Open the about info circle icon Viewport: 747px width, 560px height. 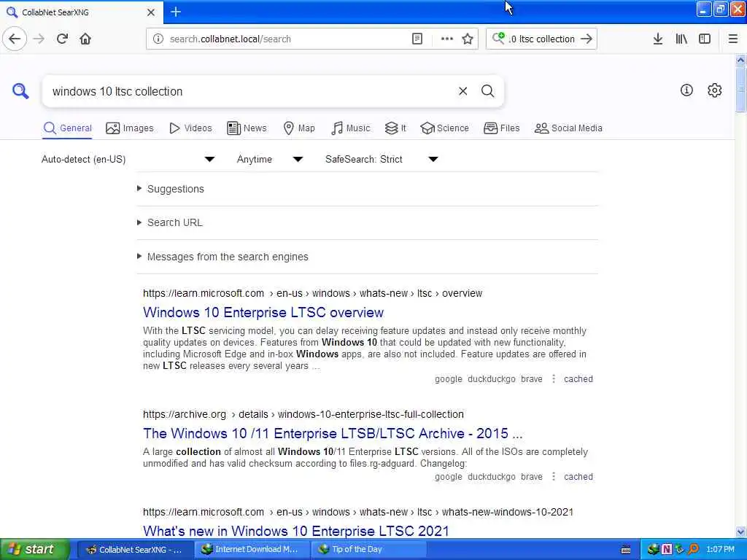(x=686, y=90)
